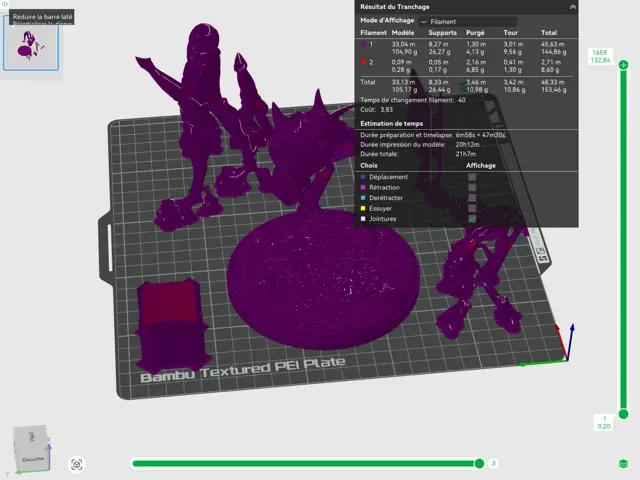Click the Choix column heading

click(x=369, y=165)
